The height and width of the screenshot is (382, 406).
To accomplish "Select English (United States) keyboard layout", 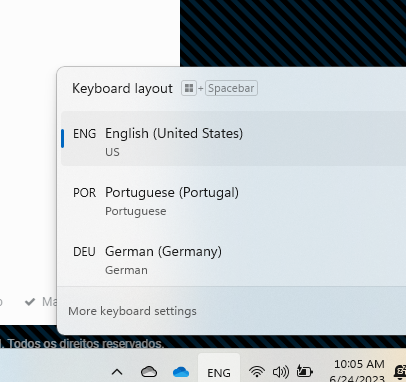I will (x=233, y=139).
